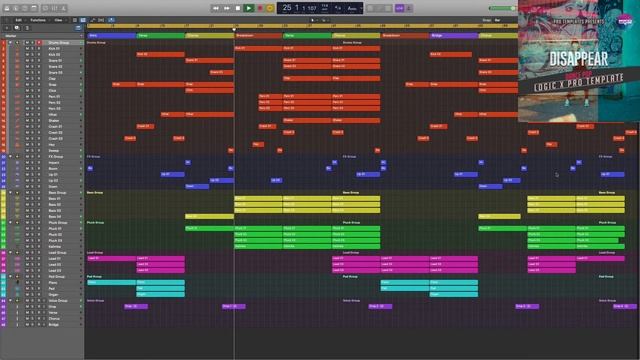Image resolution: width=640 pixels, height=360 pixels.
Task: Toggle Catch Playhead icon
Action: (111, 20)
